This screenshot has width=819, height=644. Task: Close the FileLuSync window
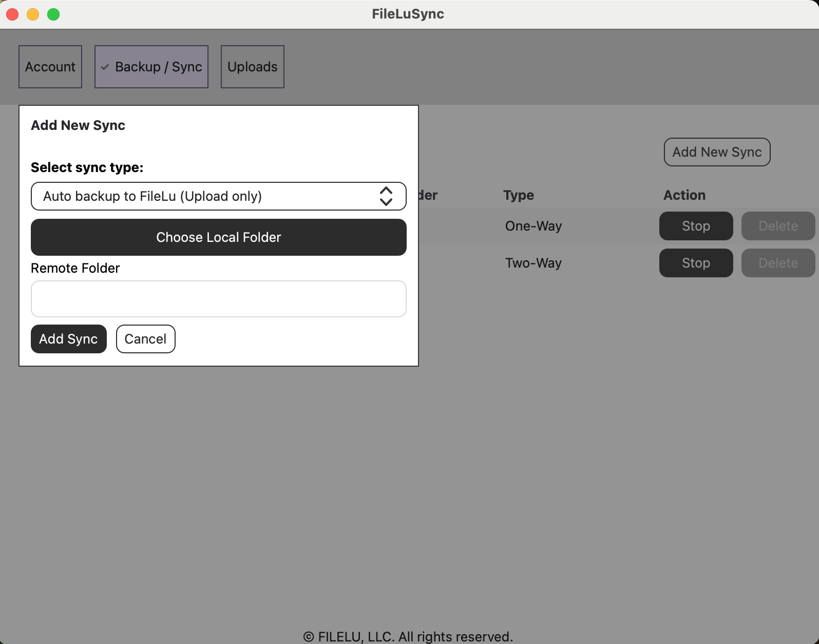(x=12, y=14)
